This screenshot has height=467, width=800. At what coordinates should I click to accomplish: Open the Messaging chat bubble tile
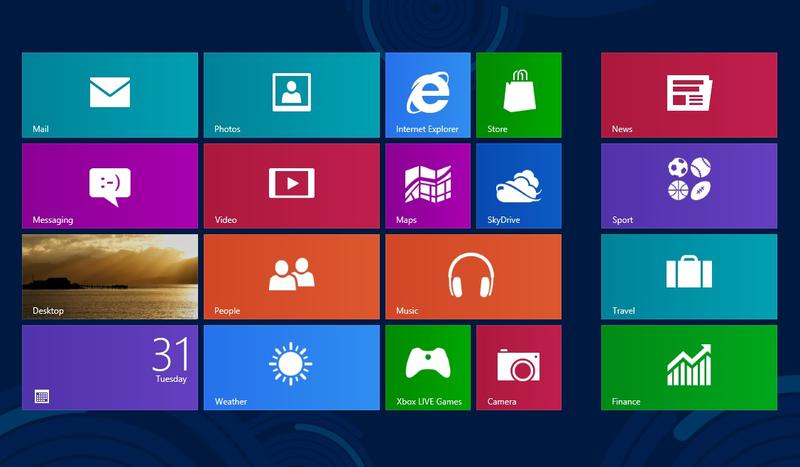coord(110,186)
